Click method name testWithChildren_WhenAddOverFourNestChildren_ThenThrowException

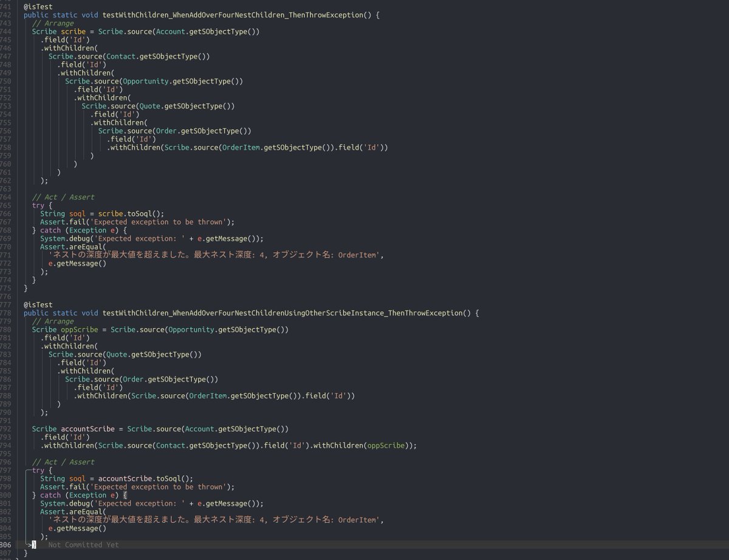(x=233, y=15)
